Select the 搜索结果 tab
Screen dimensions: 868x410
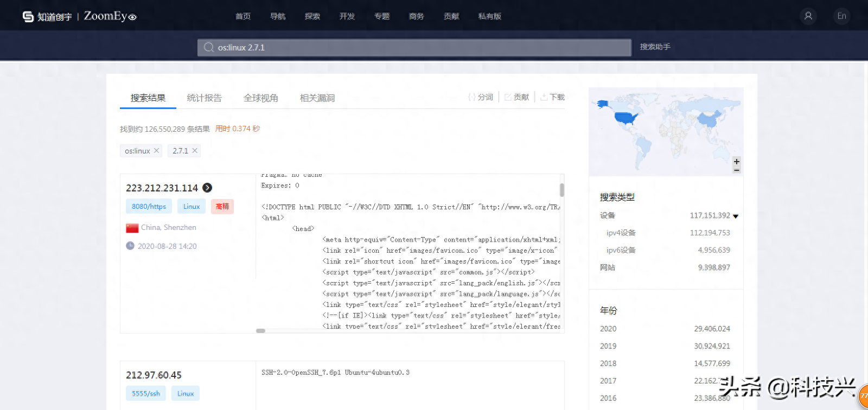(x=148, y=98)
